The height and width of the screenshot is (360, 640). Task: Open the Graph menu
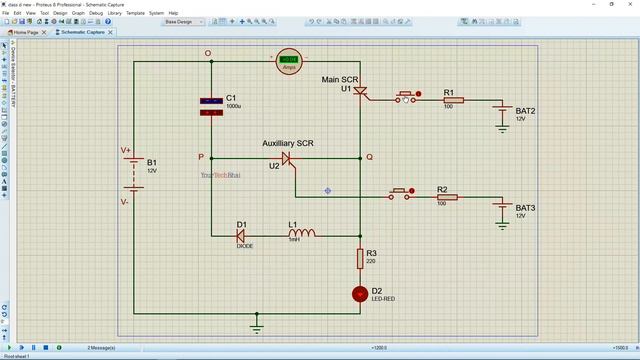click(78, 13)
